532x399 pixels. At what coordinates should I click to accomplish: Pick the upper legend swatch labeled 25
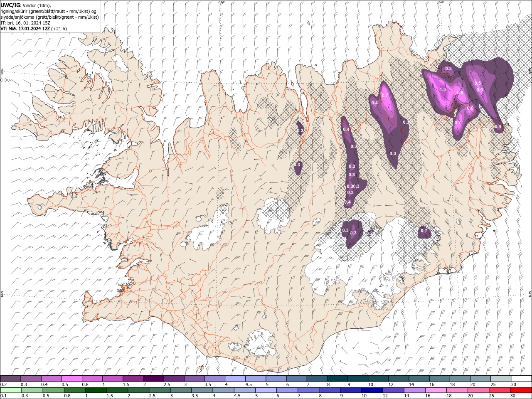pos(501,379)
